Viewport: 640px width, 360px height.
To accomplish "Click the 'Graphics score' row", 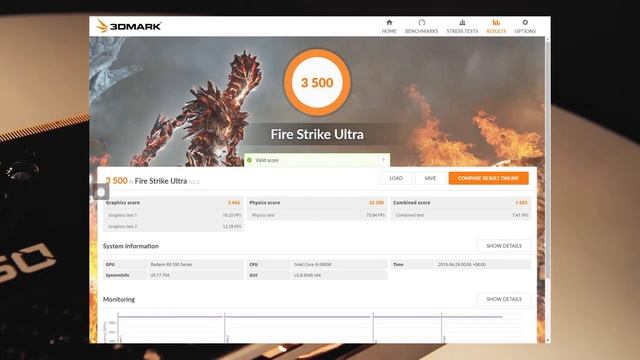I will tap(173, 202).
